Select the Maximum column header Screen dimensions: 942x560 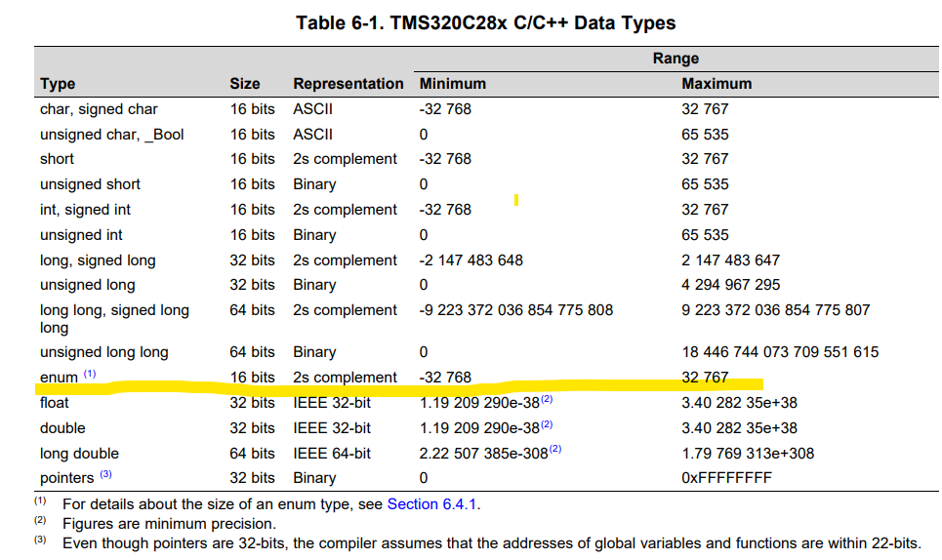tap(717, 84)
